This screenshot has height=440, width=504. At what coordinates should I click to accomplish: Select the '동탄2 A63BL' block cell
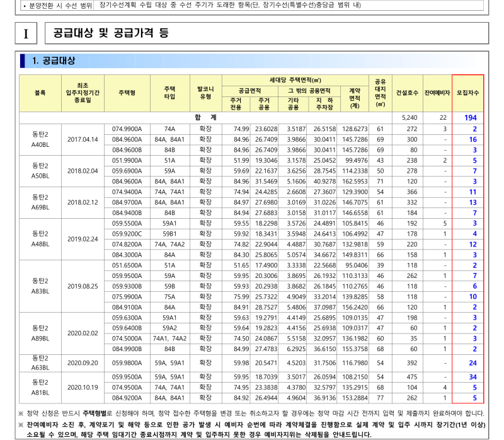click(40, 363)
